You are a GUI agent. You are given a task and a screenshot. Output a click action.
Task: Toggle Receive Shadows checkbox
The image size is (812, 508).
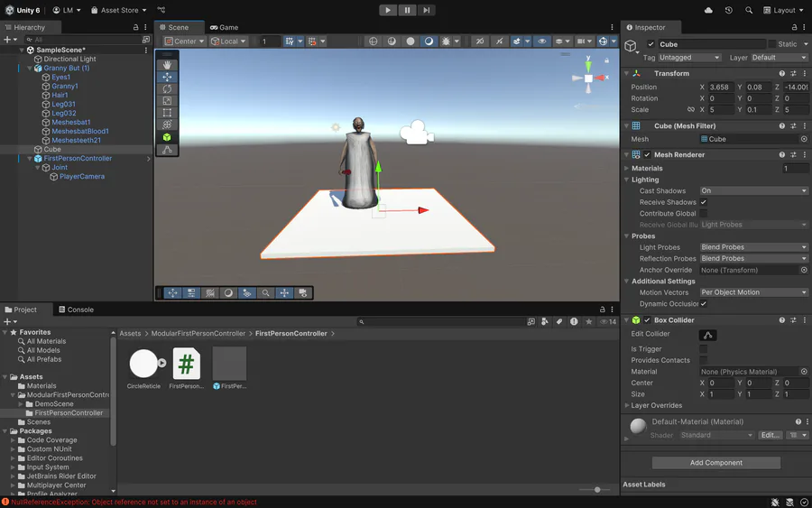coord(703,202)
